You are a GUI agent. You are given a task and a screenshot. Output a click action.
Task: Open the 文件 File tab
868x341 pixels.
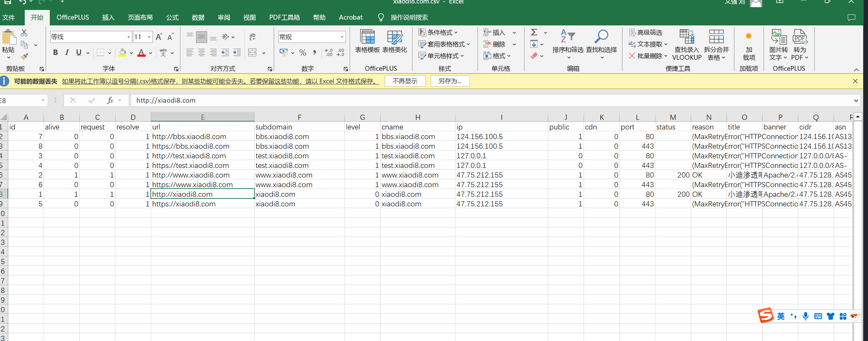[x=9, y=18]
